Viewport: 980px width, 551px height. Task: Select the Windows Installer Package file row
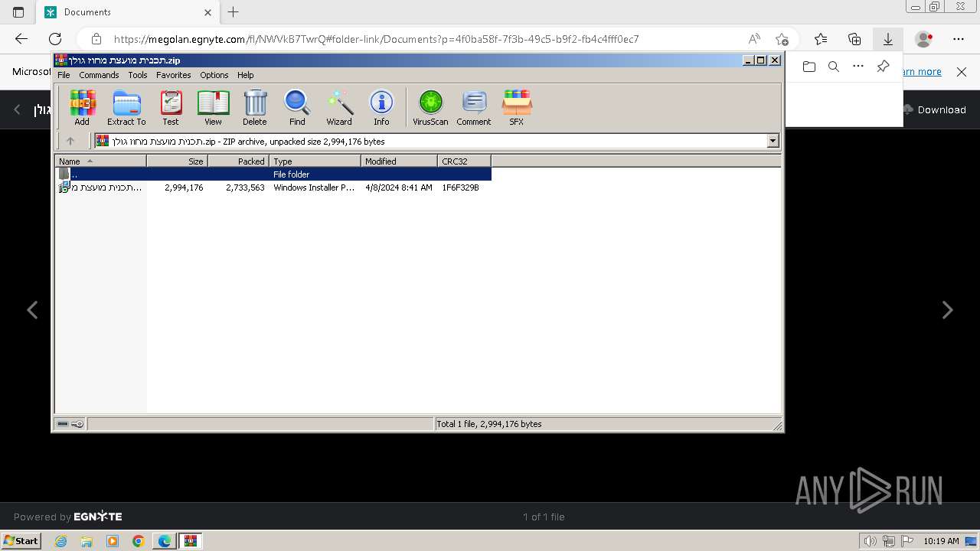click(x=273, y=187)
